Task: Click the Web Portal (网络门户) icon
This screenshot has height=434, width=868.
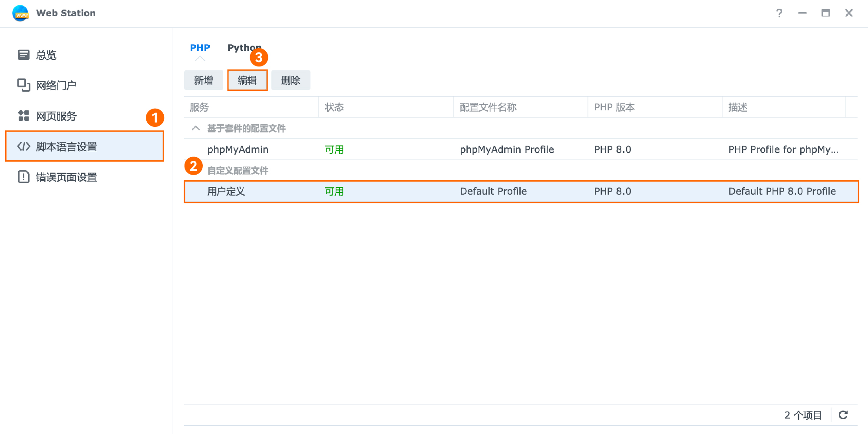Action: tap(23, 85)
